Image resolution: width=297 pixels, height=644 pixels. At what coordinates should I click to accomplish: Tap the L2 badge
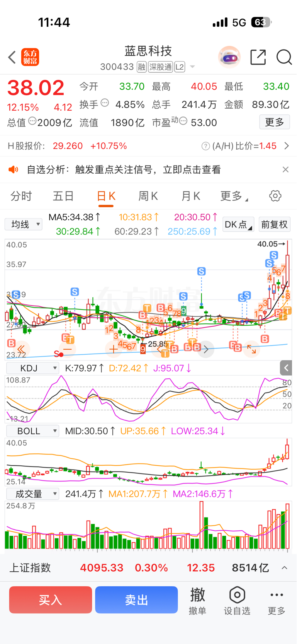pos(180,67)
